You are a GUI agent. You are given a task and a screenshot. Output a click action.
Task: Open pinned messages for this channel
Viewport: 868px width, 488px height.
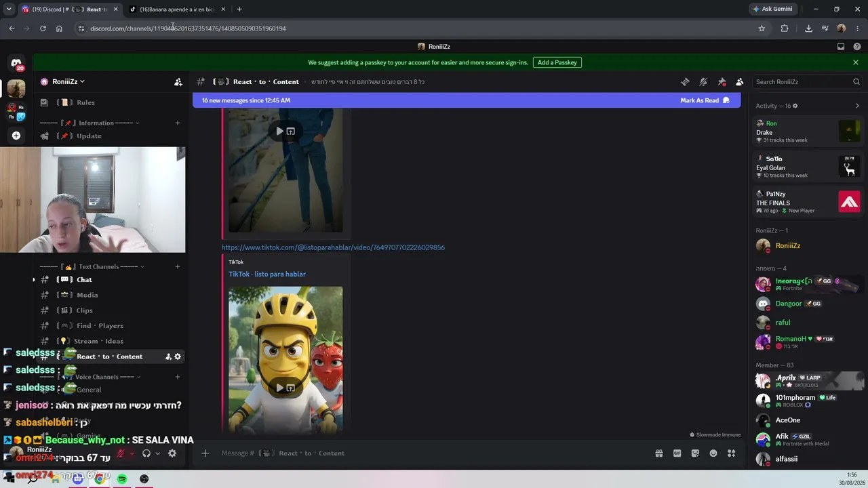(x=722, y=82)
